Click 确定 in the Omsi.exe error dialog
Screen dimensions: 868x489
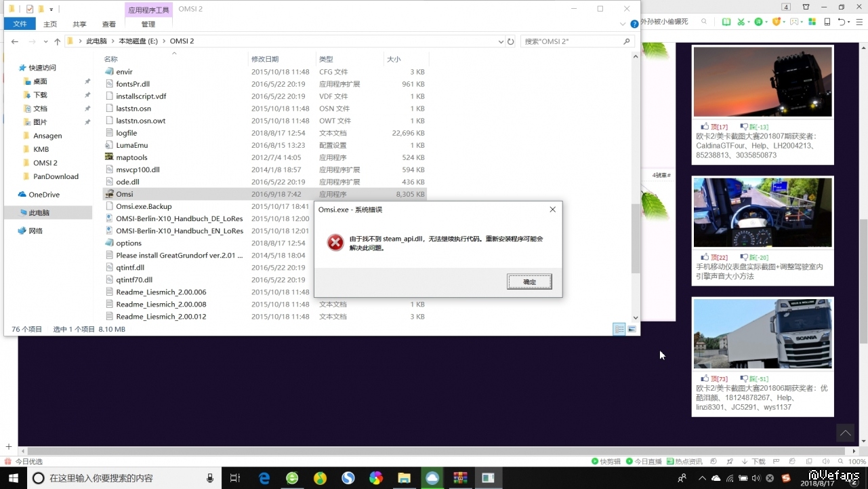tap(529, 281)
